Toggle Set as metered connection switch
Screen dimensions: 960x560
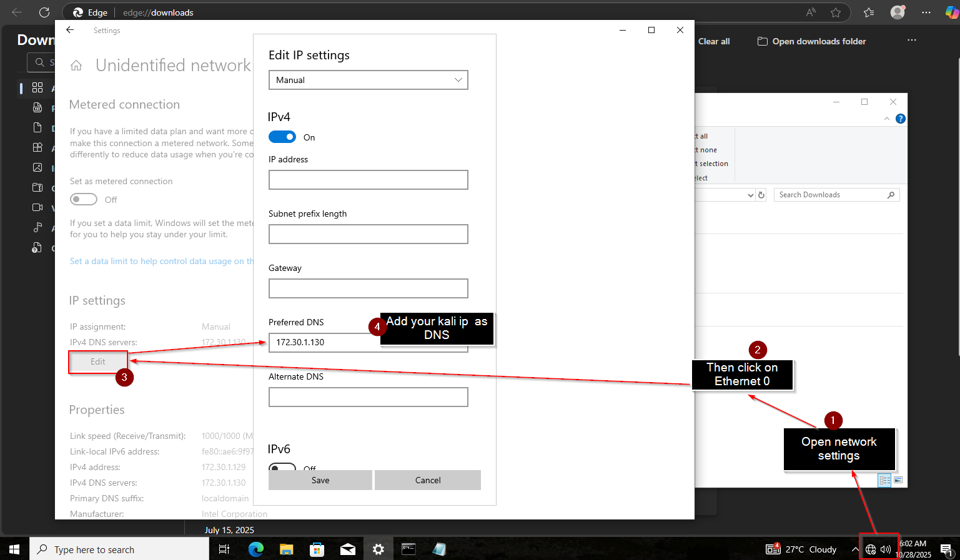click(x=84, y=200)
